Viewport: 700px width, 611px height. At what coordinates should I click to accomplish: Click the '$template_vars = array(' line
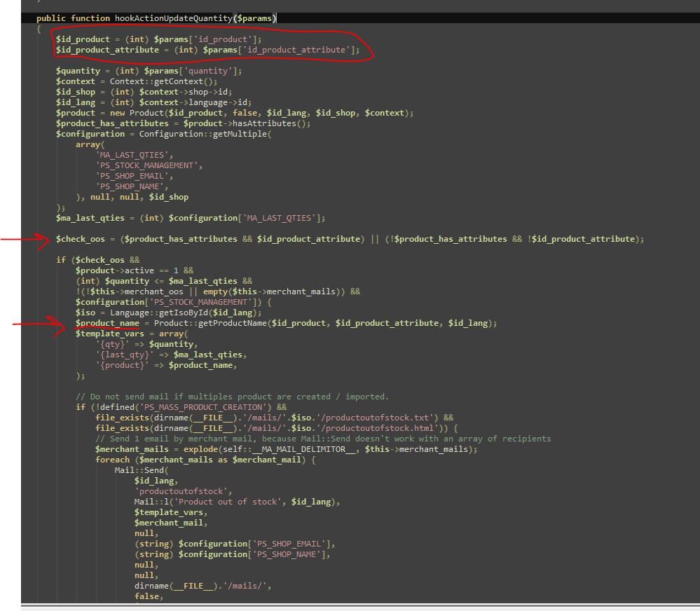point(132,334)
